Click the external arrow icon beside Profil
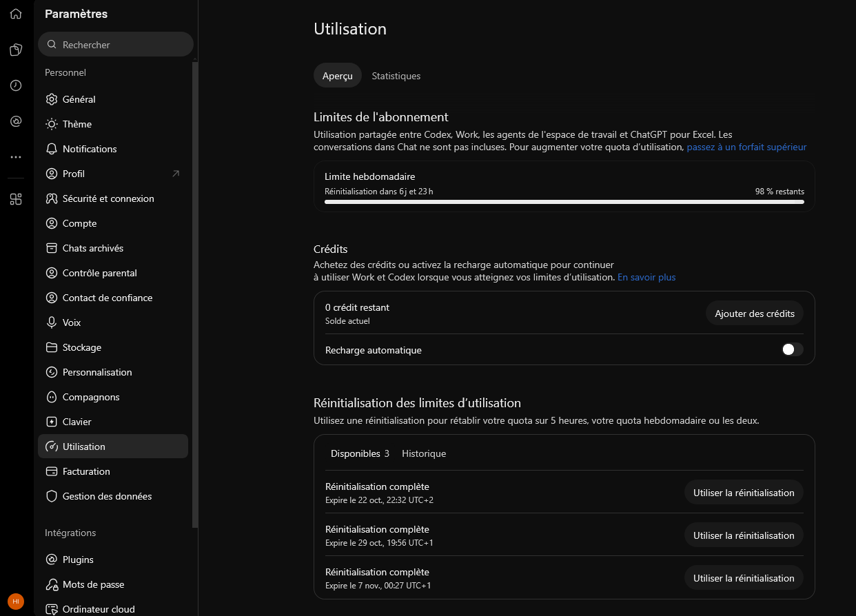This screenshot has height=616, width=856. 176,174
